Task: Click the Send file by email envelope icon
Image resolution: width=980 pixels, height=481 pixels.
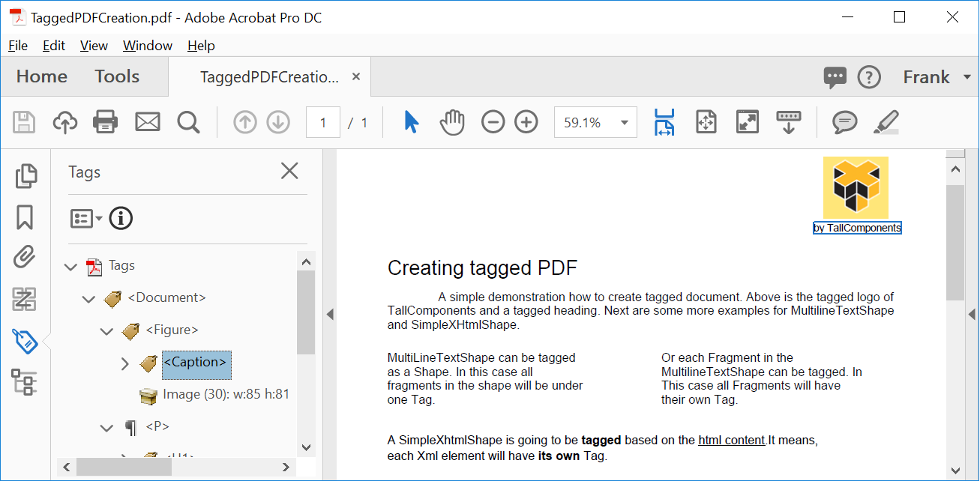Action: [x=148, y=122]
